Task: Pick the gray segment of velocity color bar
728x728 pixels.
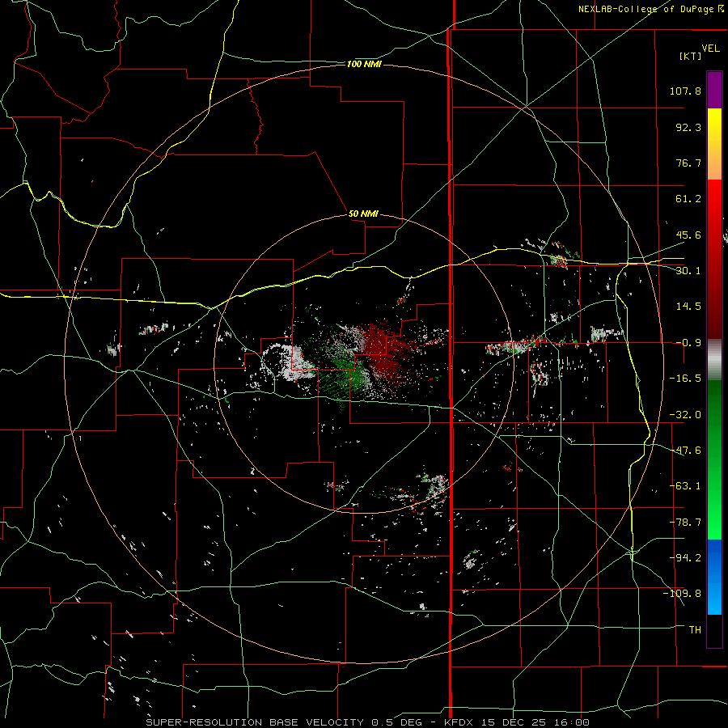Action: 714,359
